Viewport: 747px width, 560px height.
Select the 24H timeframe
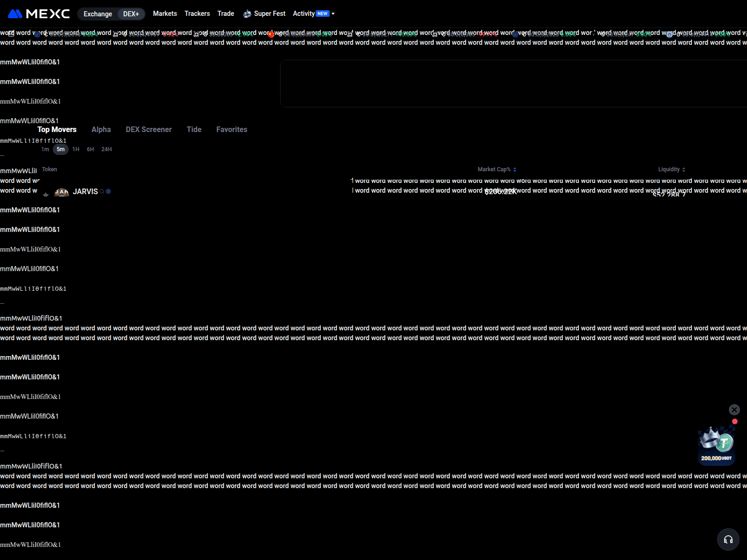click(106, 149)
